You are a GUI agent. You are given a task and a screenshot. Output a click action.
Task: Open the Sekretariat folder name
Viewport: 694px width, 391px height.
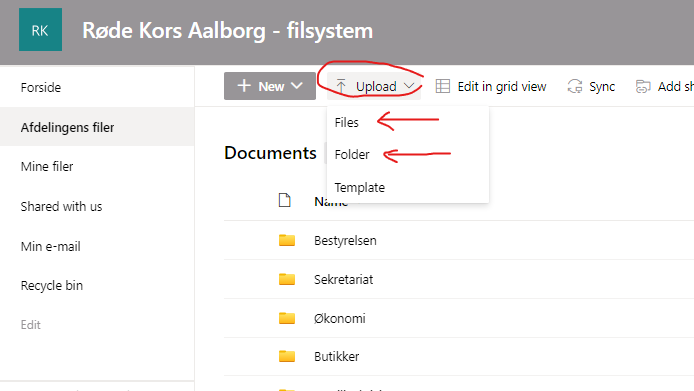point(343,279)
